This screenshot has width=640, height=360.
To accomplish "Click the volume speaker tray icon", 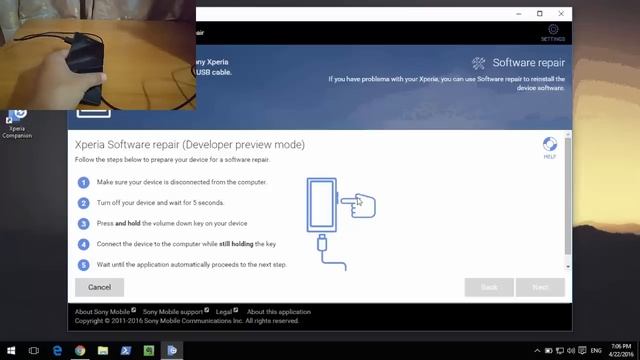I will (571, 351).
